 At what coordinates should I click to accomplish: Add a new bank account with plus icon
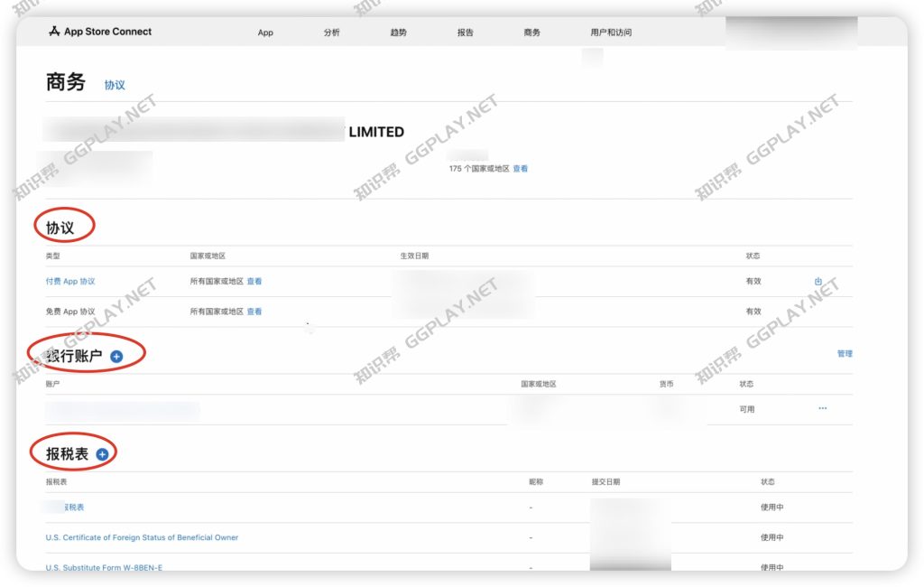(x=116, y=357)
